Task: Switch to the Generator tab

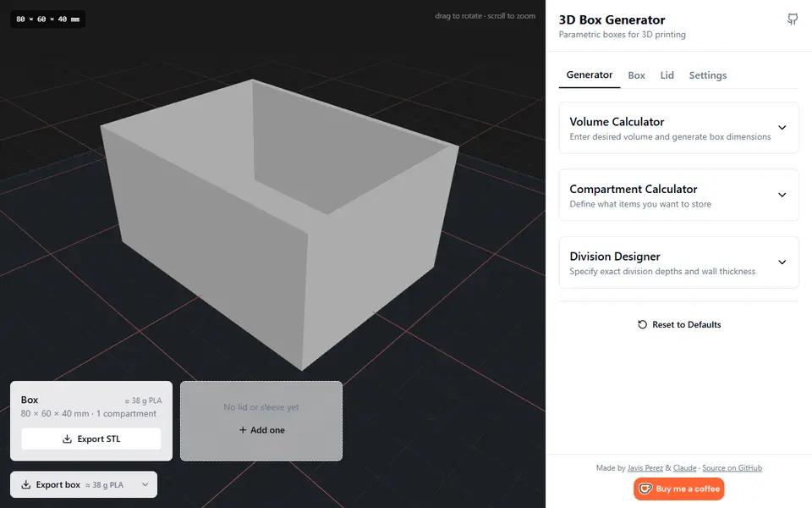Action: (590, 75)
